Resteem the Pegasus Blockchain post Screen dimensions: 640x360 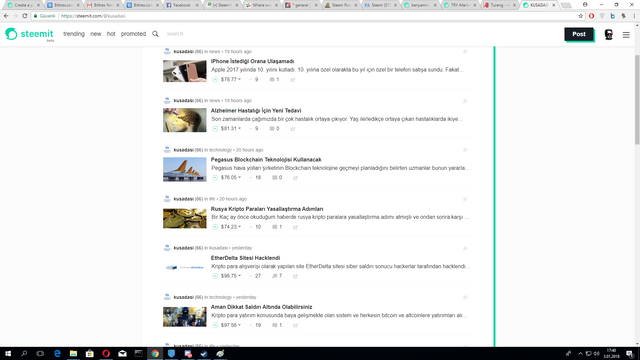[x=295, y=178]
